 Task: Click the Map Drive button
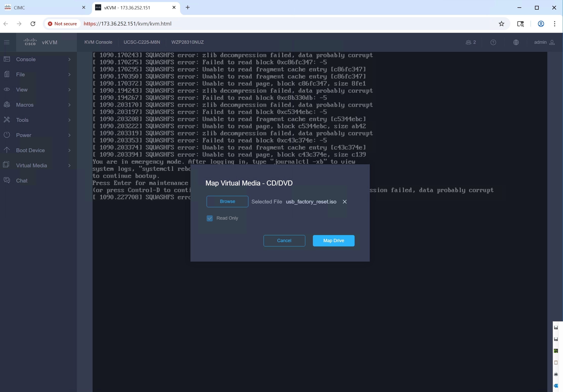click(x=334, y=241)
